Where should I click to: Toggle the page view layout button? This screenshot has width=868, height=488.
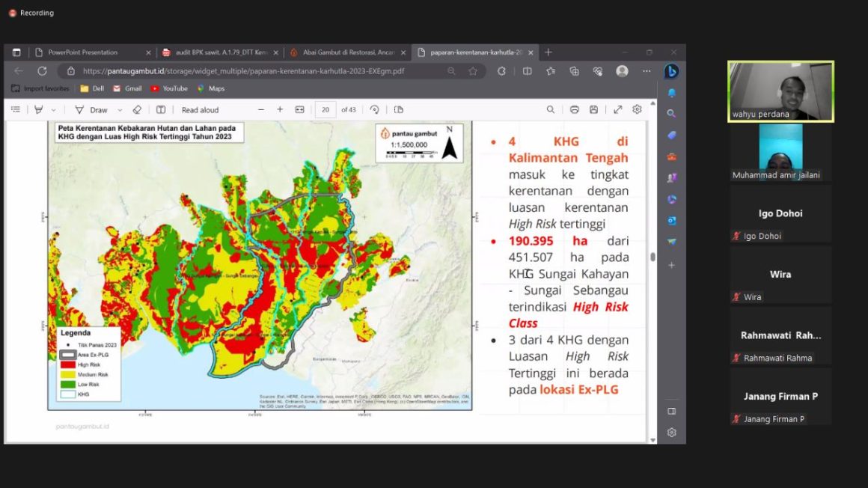point(398,109)
